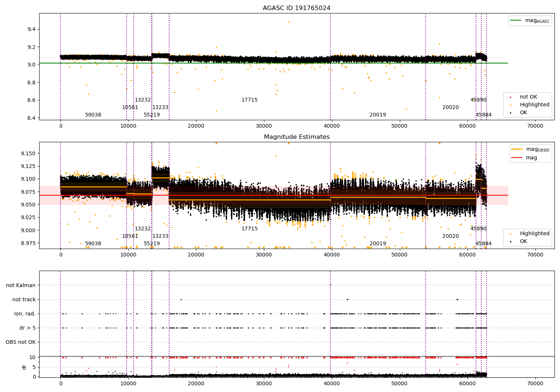This screenshot has height=392, width=560.
Task: Click the 'OBS not OK' row label
Action: point(21,342)
